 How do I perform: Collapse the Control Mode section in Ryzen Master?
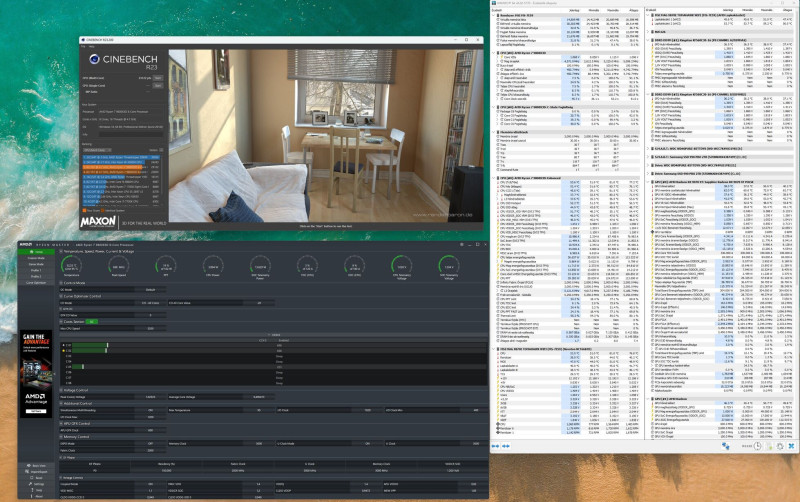click(61, 283)
